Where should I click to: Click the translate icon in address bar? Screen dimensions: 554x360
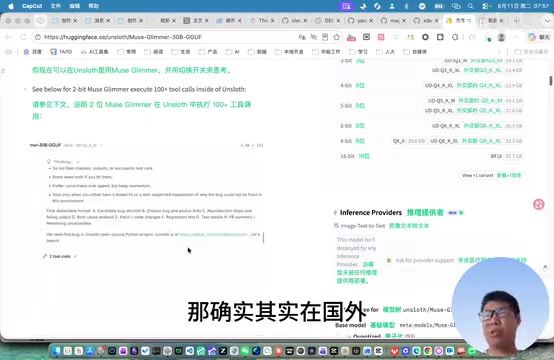pos(302,37)
